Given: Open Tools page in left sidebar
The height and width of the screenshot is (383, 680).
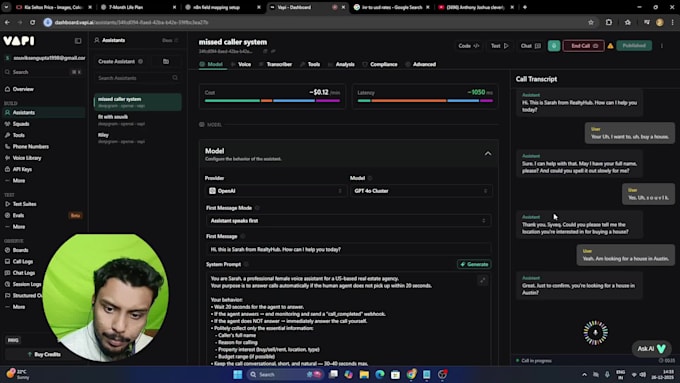Looking at the screenshot, I should 19,135.
